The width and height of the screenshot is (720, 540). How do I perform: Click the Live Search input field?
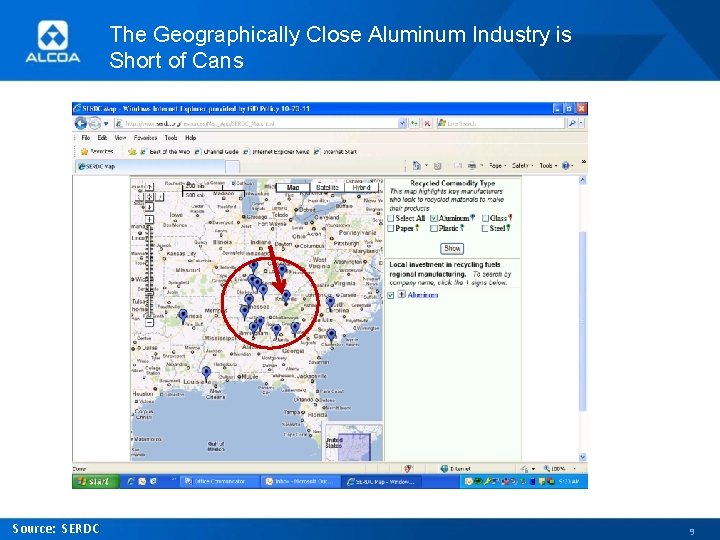click(x=501, y=123)
